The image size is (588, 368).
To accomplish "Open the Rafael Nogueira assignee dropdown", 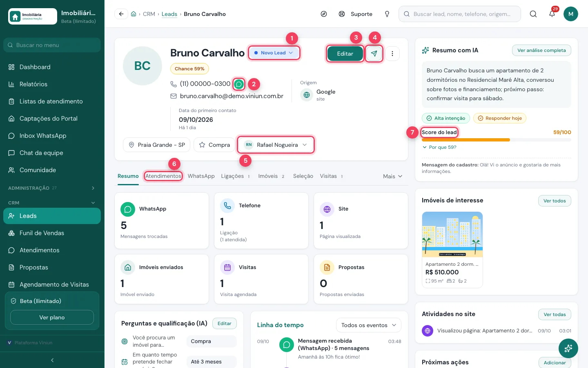I will click(276, 145).
